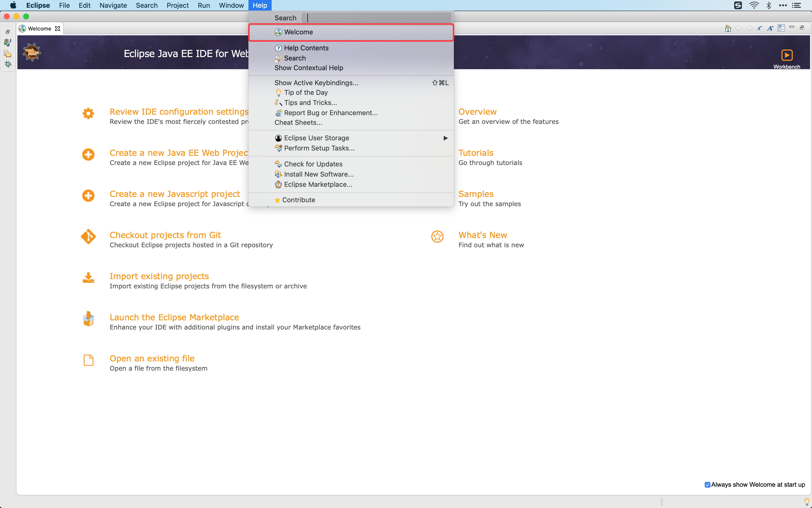Click the enlarge font size icon
Image resolution: width=812 pixels, height=508 pixels.
pyautogui.click(x=770, y=28)
